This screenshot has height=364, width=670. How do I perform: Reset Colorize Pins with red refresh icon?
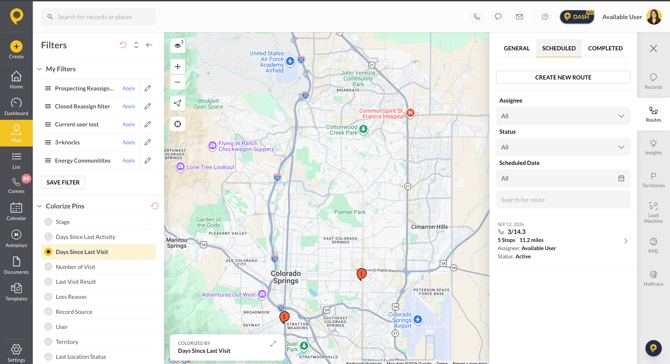pyautogui.click(x=155, y=206)
